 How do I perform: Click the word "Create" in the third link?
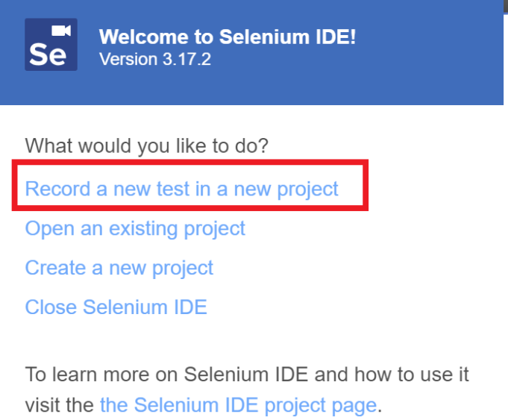click(55, 268)
